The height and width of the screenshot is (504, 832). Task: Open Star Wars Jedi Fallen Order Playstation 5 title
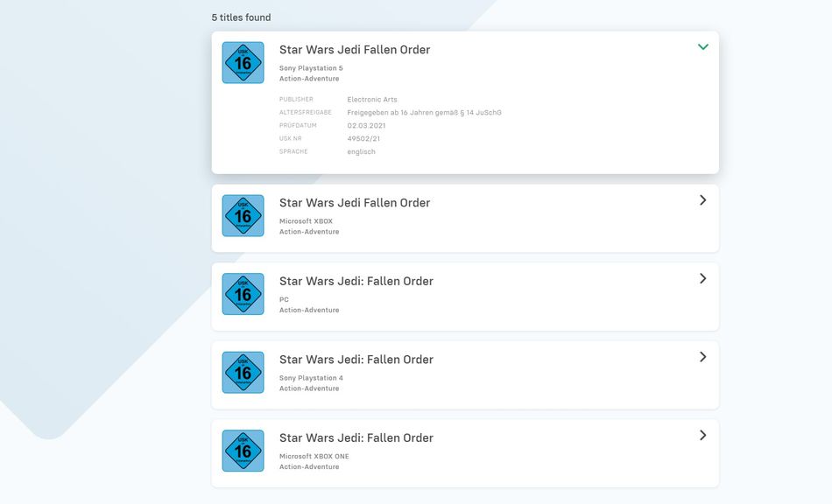[x=355, y=50]
